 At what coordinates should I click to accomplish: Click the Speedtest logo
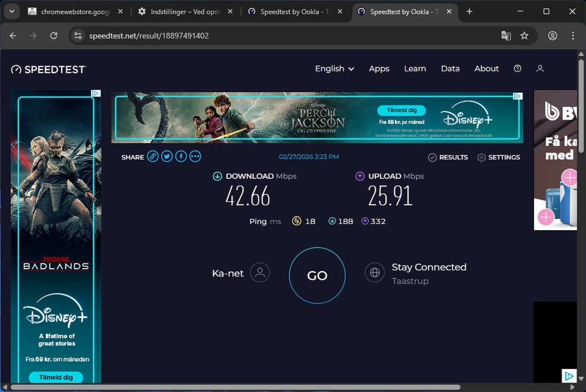[x=49, y=70]
